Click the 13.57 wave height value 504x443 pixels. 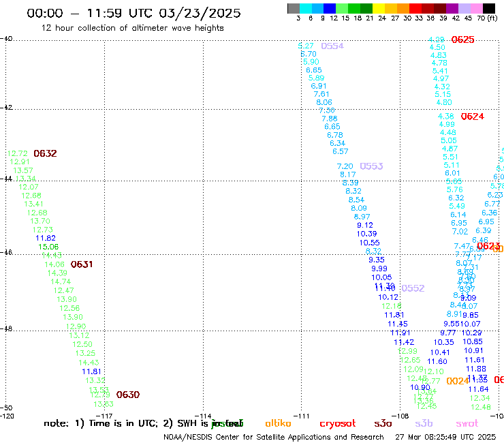[x=23, y=170]
